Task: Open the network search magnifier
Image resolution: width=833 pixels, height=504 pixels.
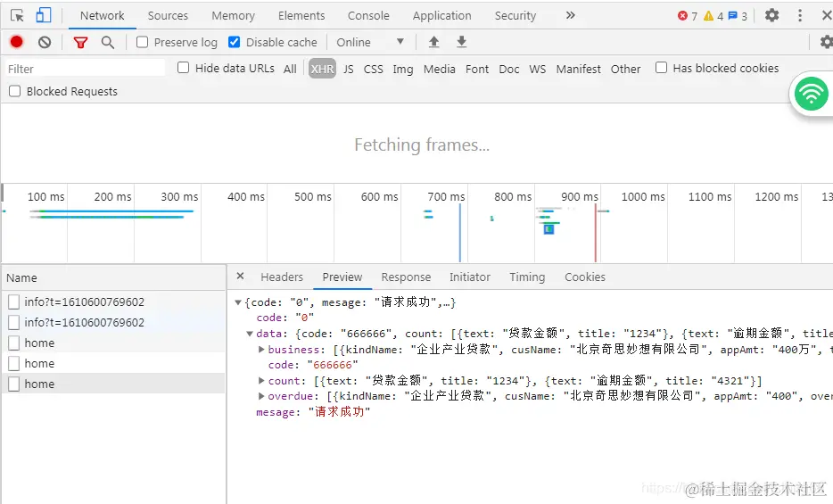Action: (x=108, y=42)
